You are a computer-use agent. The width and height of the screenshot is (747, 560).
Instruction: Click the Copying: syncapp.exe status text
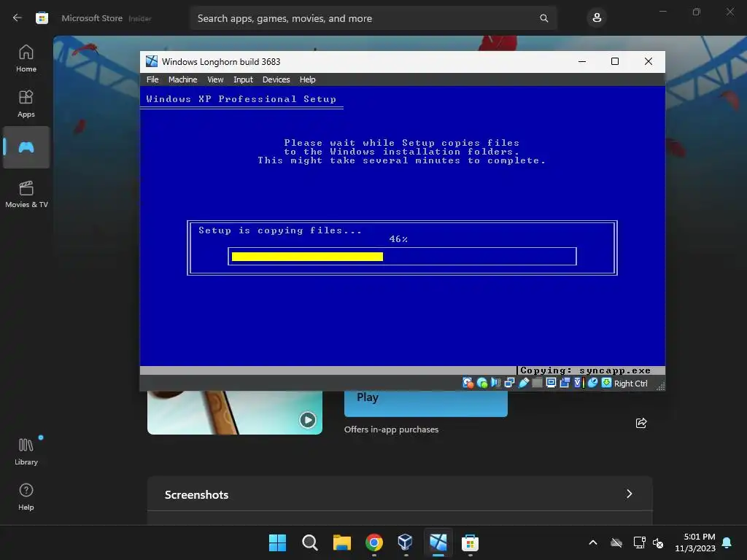point(586,370)
